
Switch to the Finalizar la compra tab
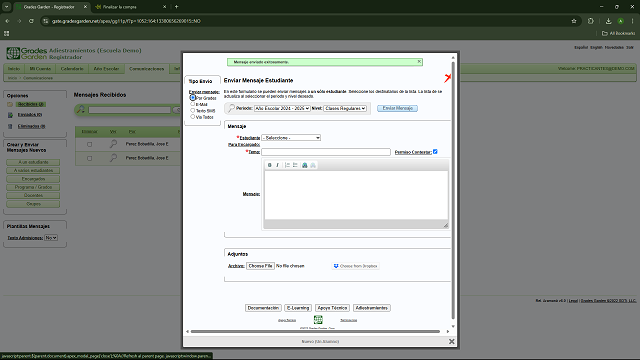[131, 7]
